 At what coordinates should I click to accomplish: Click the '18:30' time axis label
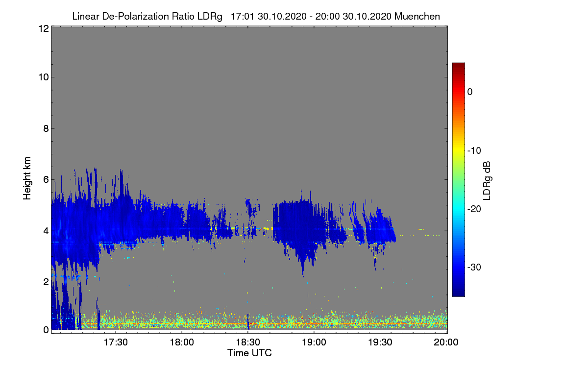point(248,343)
